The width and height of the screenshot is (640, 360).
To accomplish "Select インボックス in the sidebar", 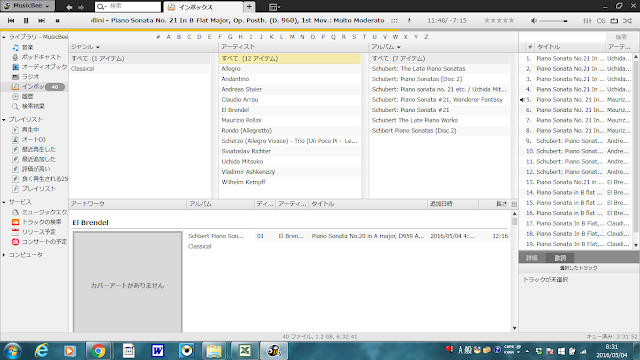I will pyautogui.click(x=34, y=87).
